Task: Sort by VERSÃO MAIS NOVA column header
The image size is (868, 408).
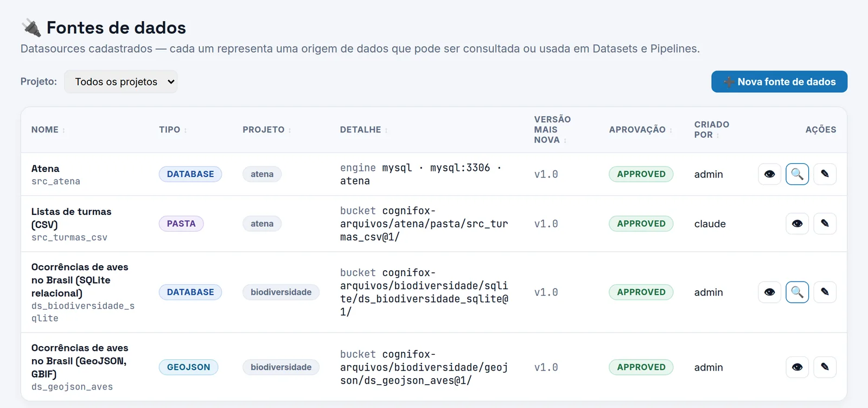Action: pos(552,130)
